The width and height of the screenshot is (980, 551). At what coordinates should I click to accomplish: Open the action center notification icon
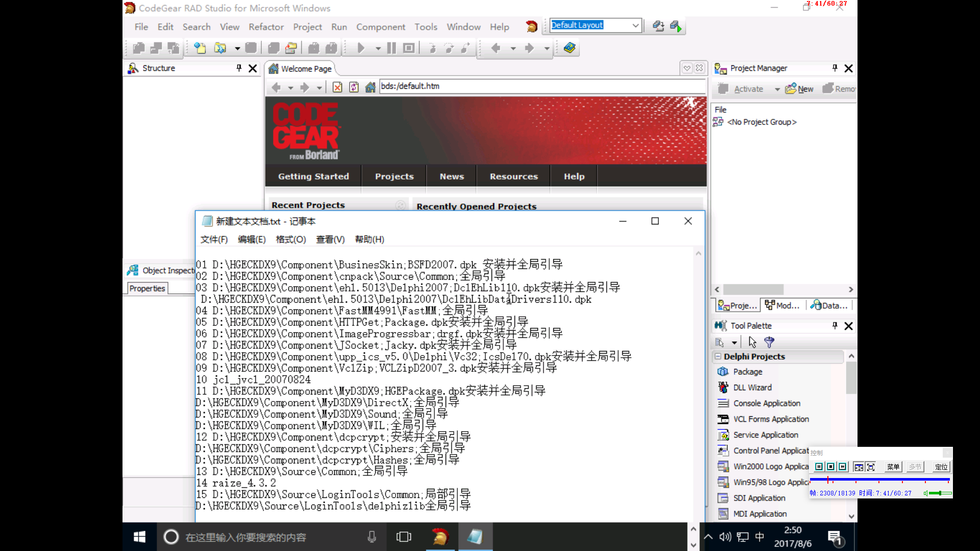tap(835, 538)
